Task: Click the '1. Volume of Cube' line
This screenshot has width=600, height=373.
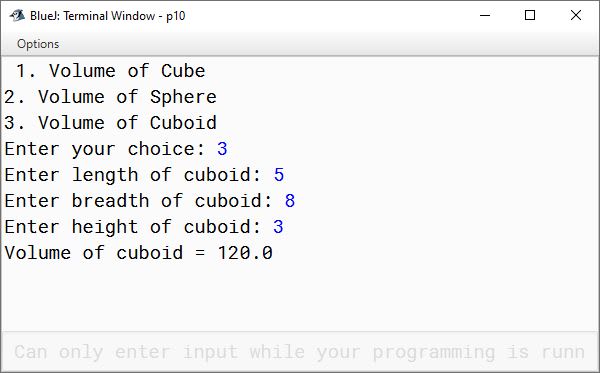Action: [111, 71]
